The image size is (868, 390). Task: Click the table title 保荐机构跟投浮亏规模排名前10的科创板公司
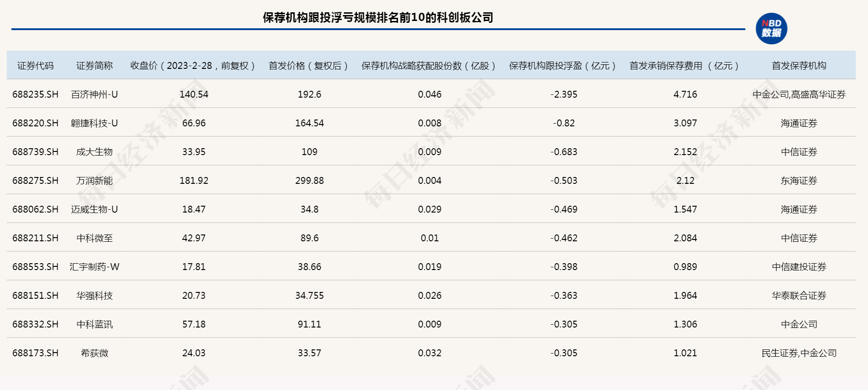coord(378,17)
